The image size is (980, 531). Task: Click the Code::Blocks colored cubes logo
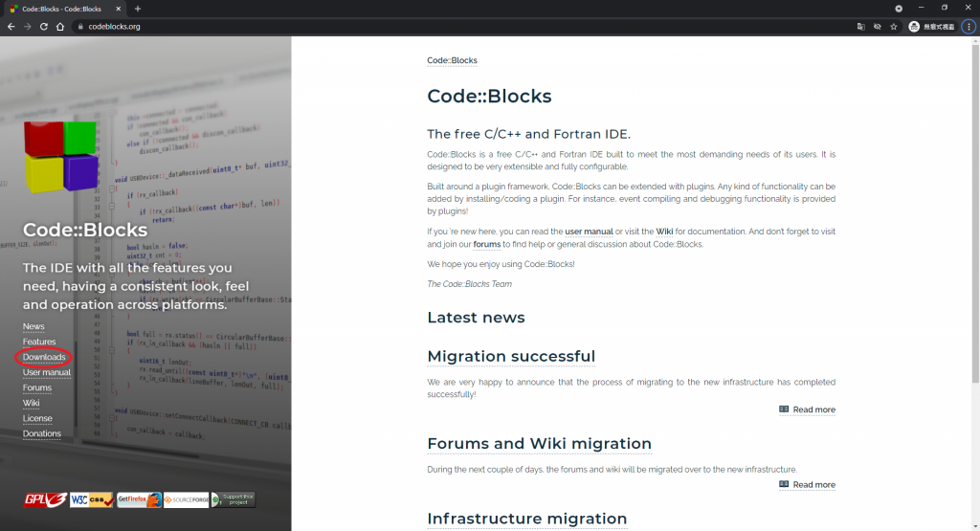click(61, 157)
